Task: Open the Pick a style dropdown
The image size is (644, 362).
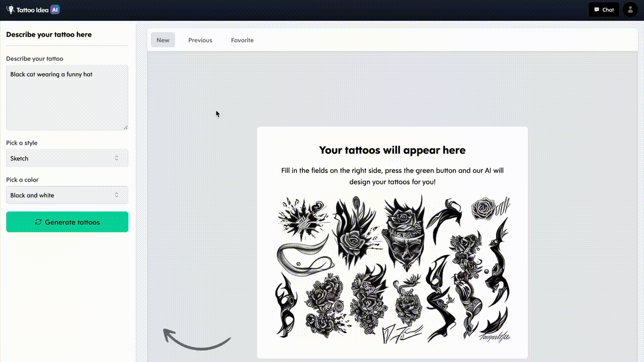Action: [x=67, y=158]
